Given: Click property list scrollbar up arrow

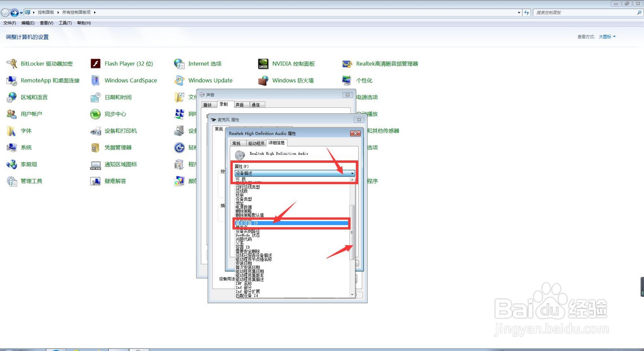Looking at the screenshot, I should tap(352, 180).
